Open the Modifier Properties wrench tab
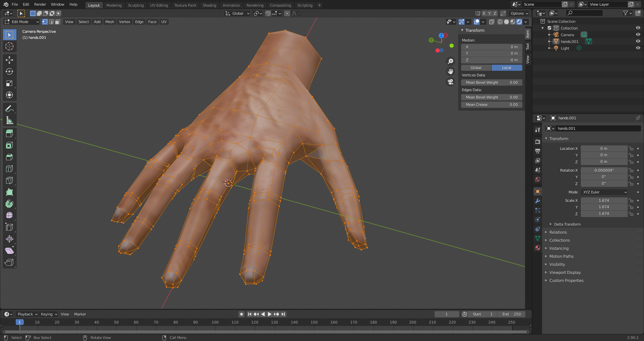Viewport: 644px width, 341px height. 537,201
